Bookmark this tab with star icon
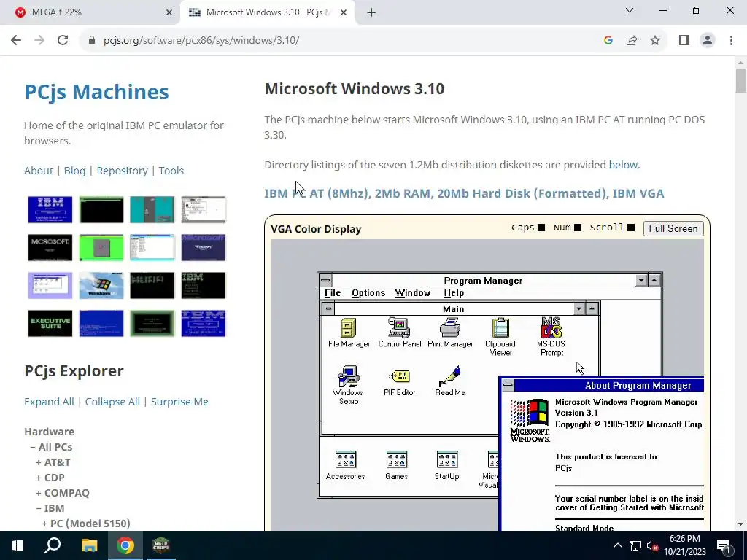 (655, 41)
